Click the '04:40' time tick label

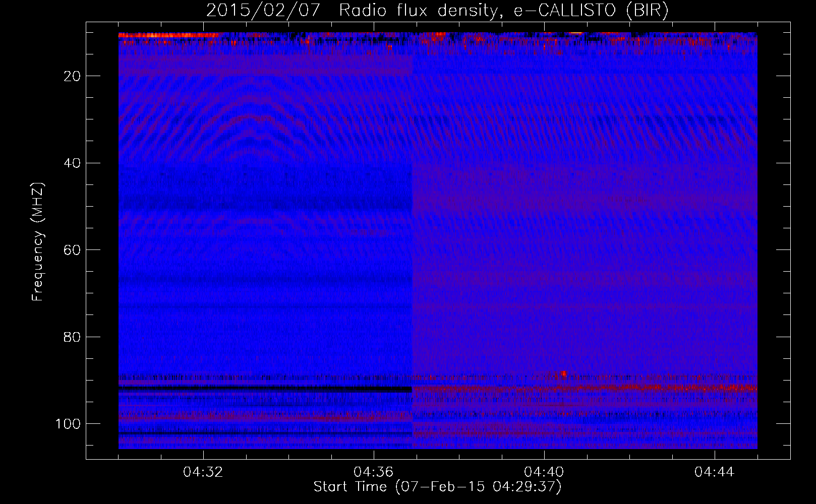point(544,472)
